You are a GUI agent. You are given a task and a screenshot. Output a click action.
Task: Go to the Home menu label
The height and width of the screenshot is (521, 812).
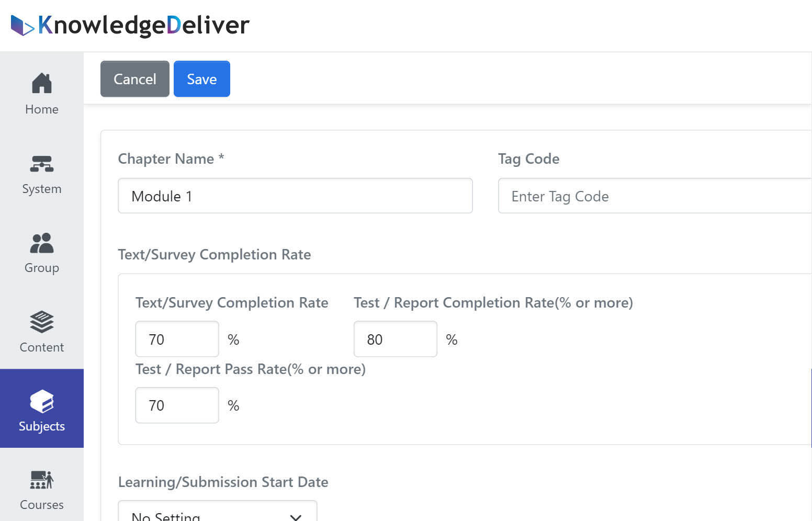point(42,109)
